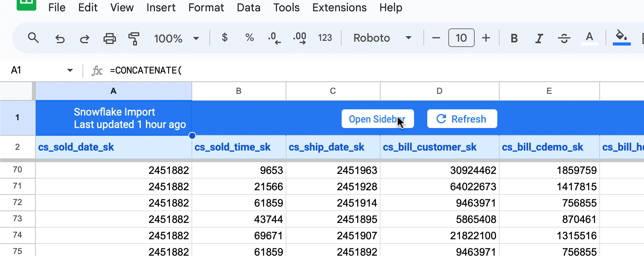Viewport: 644px width, 256px height.
Task: Select cell with value 30924462
Action: coord(440,170)
